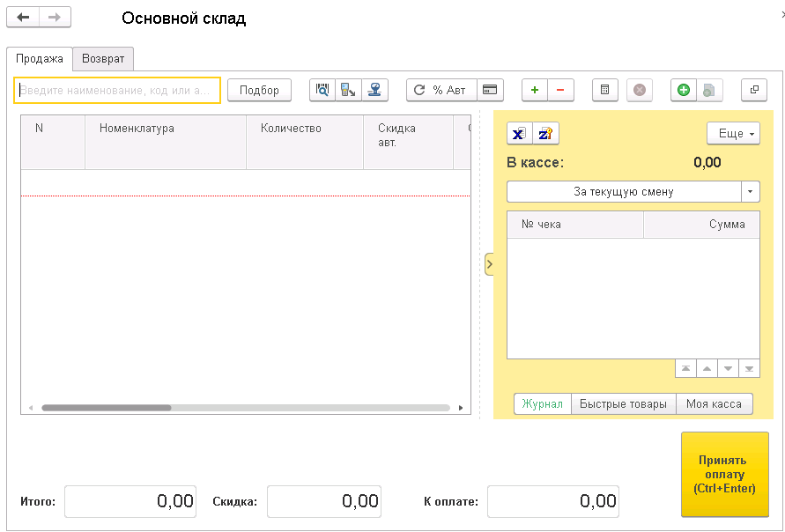Click the Подбор button

tap(259, 90)
